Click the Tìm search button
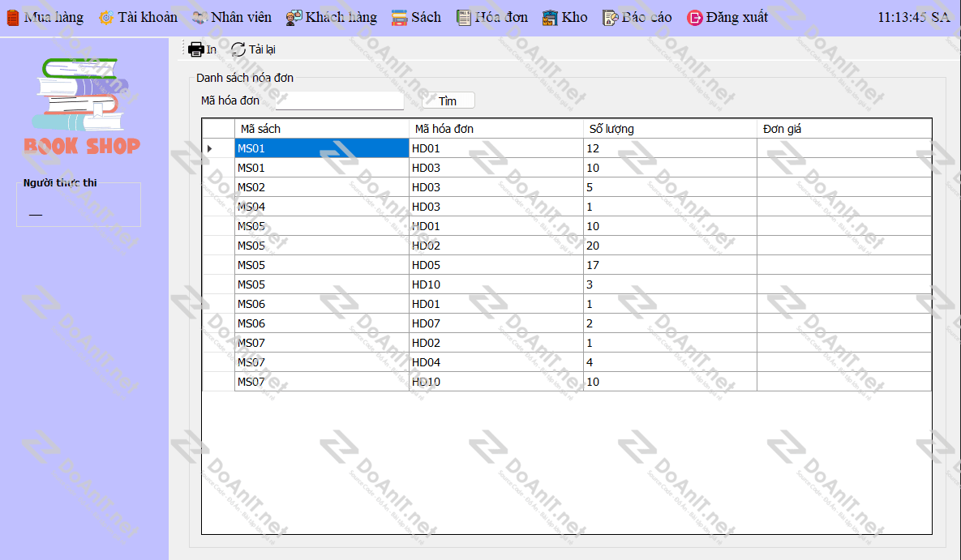This screenshot has width=961, height=560. (x=448, y=100)
